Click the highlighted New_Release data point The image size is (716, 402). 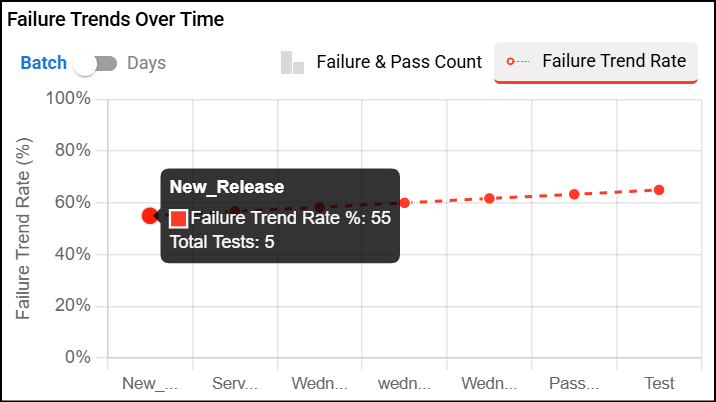[149, 215]
